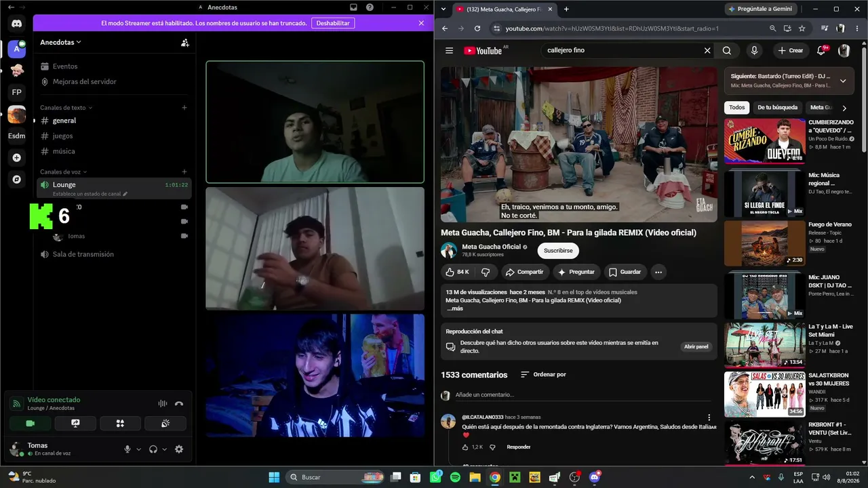Open Cumbierizando Quevedo video thumbnail

click(x=764, y=141)
